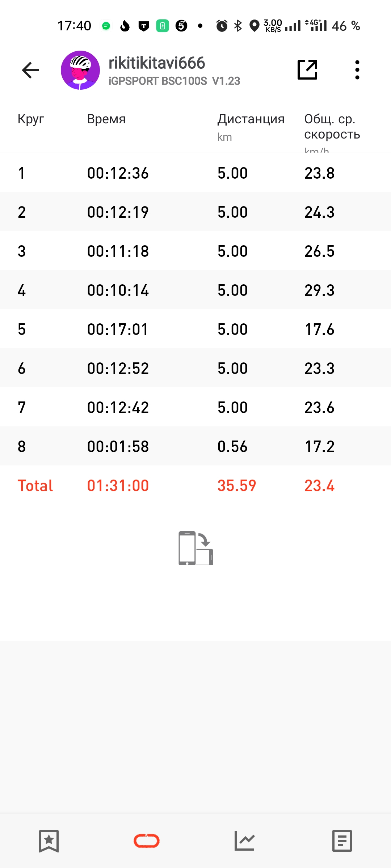Switch to the bookmark star tab
This screenshot has height=868, width=391.
tap(49, 841)
